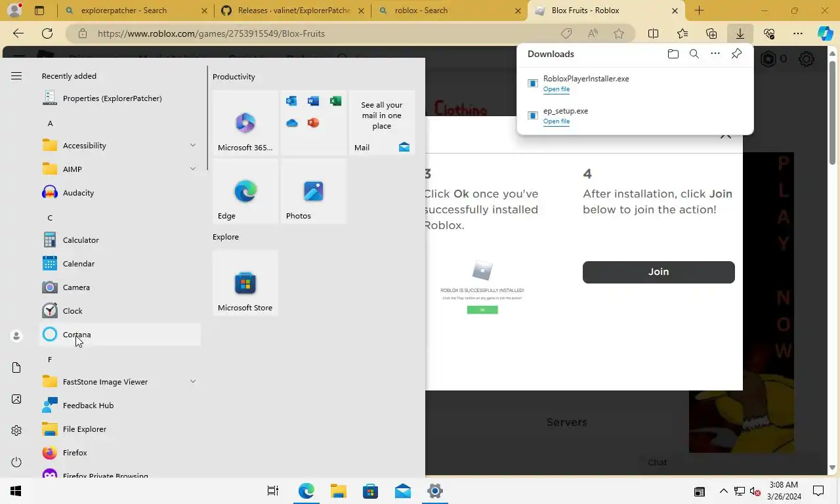The height and width of the screenshot is (504, 840).
Task: Open Settings from the taskbar
Action: click(x=434, y=491)
